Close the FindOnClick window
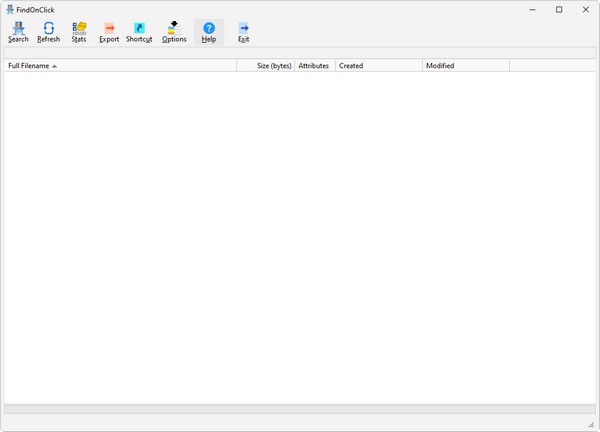600x432 pixels. [x=586, y=9]
